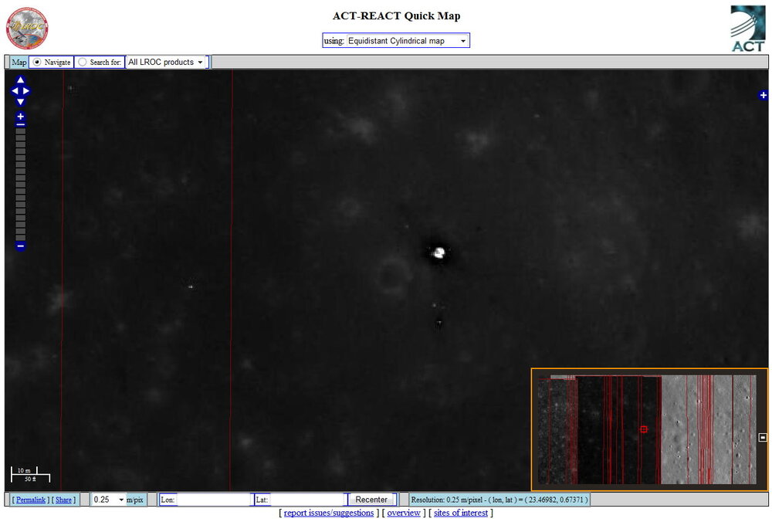The width and height of the screenshot is (772, 532).
Task: Open the Permalink link
Action: tap(31, 500)
